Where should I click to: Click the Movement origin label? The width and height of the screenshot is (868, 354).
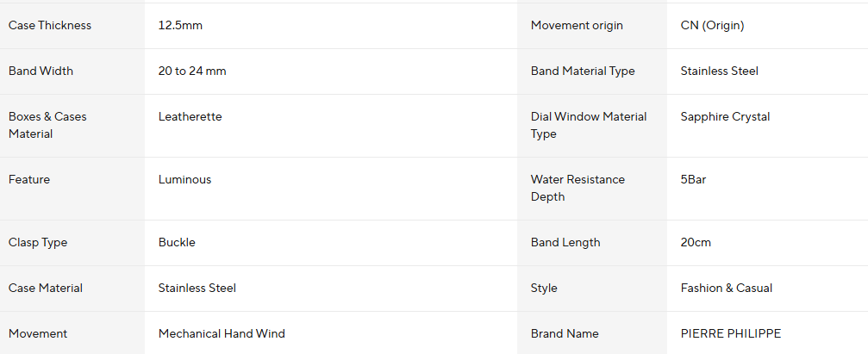click(x=577, y=26)
